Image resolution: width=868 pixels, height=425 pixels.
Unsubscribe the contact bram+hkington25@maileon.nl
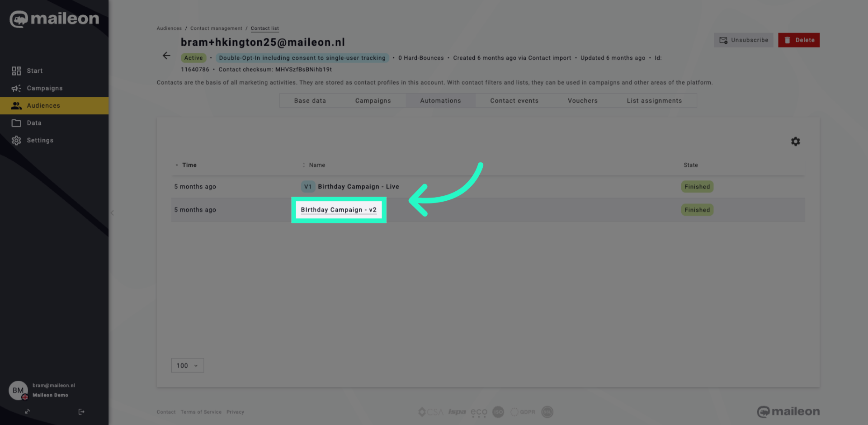743,40
